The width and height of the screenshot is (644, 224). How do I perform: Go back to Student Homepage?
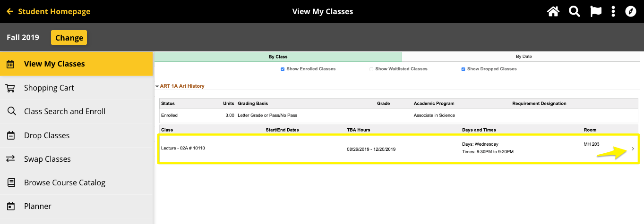(x=48, y=11)
